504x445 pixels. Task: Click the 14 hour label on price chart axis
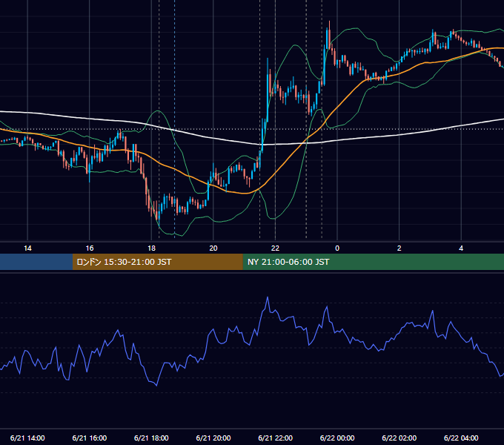click(x=27, y=248)
